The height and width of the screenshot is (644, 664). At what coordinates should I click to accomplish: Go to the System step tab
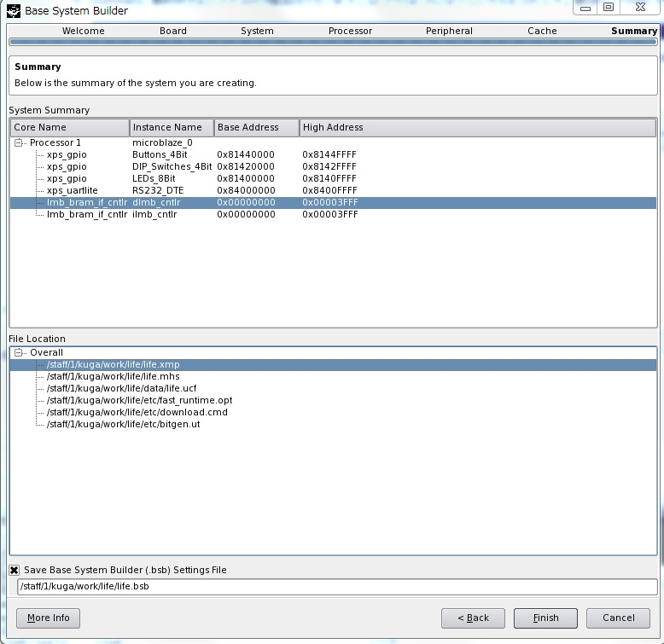coord(257,31)
